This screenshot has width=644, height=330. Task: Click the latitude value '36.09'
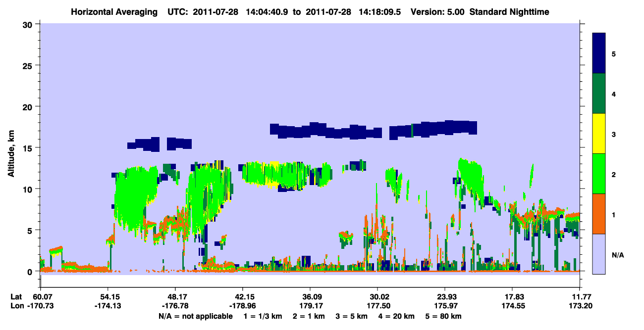[310, 297]
